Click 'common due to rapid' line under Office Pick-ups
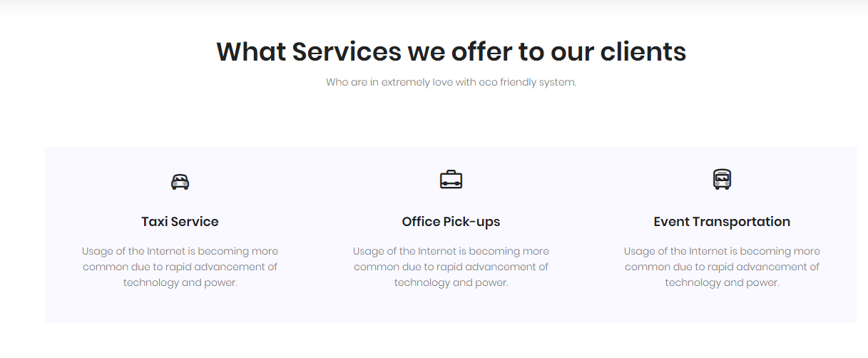Viewport: 868px width, 358px height. coord(451,267)
